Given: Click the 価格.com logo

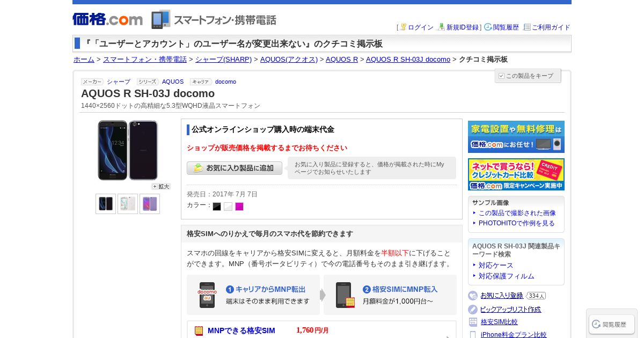Looking at the screenshot, I should coord(107,19).
